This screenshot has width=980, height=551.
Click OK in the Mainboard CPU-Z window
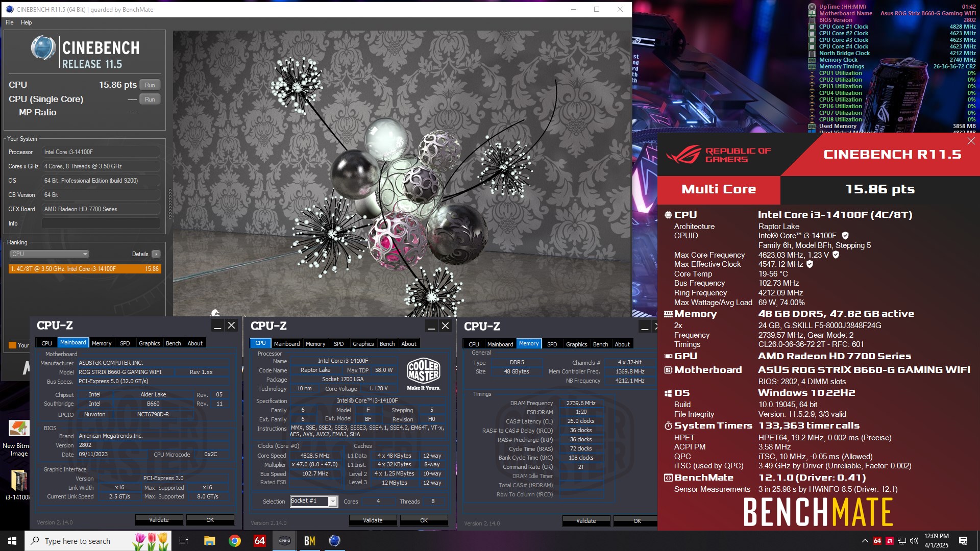pyautogui.click(x=210, y=520)
